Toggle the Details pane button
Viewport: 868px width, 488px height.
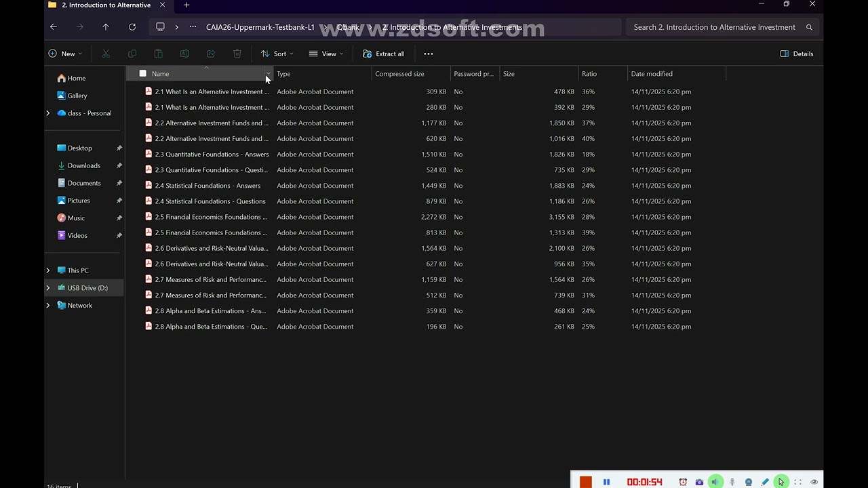tap(797, 54)
